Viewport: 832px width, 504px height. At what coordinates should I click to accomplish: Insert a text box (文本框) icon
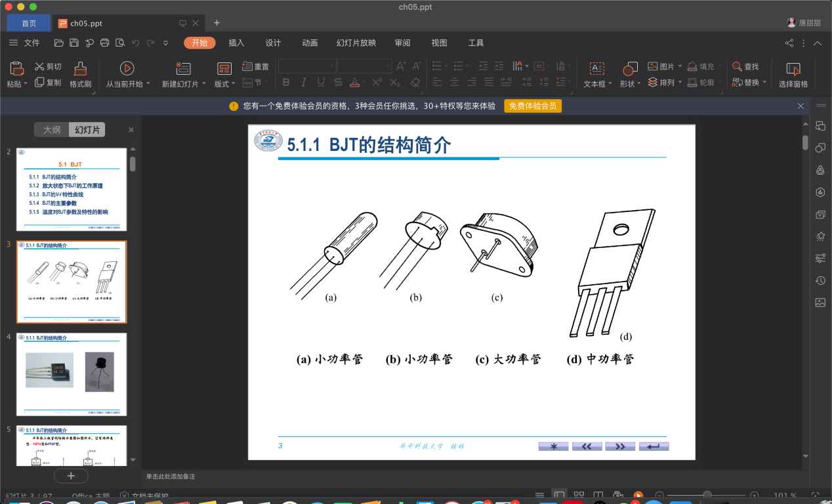click(x=596, y=68)
